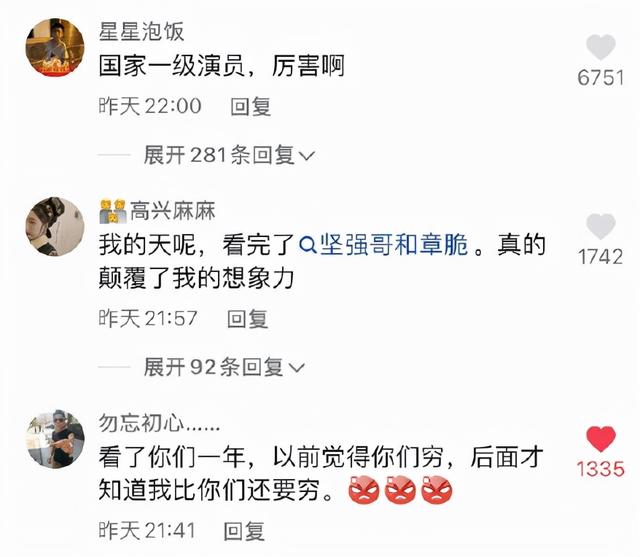Image resolution: width=640 pixels, height=557 pixels.
Task: Click the username 勿忘初心……
Action: 159,423
